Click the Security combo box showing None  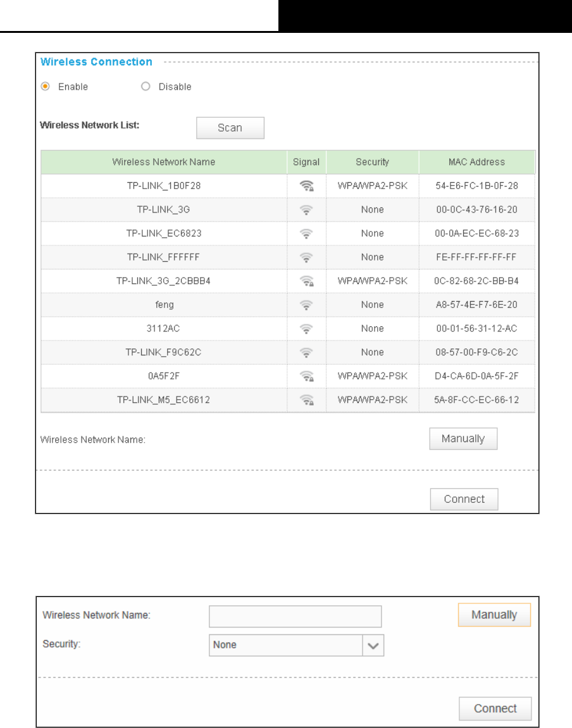click(296, 645)
